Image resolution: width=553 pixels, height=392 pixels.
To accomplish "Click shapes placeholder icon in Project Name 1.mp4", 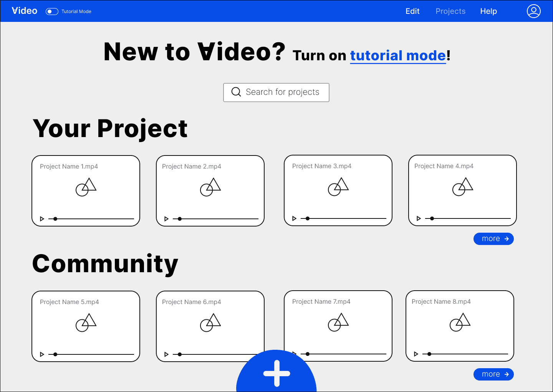I will coord(86,187).
